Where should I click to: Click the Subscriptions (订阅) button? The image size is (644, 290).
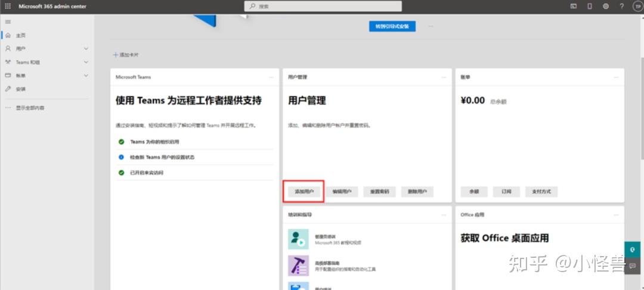506,192
